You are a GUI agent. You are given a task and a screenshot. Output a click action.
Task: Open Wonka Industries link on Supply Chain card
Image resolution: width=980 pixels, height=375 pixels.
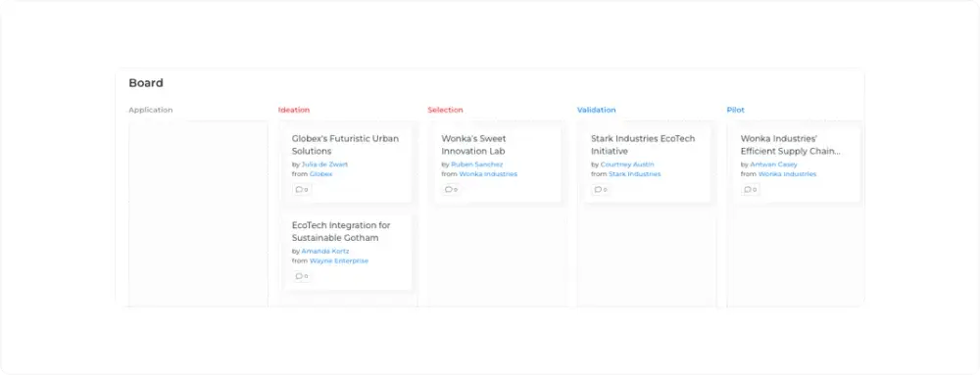coord(788,174)
